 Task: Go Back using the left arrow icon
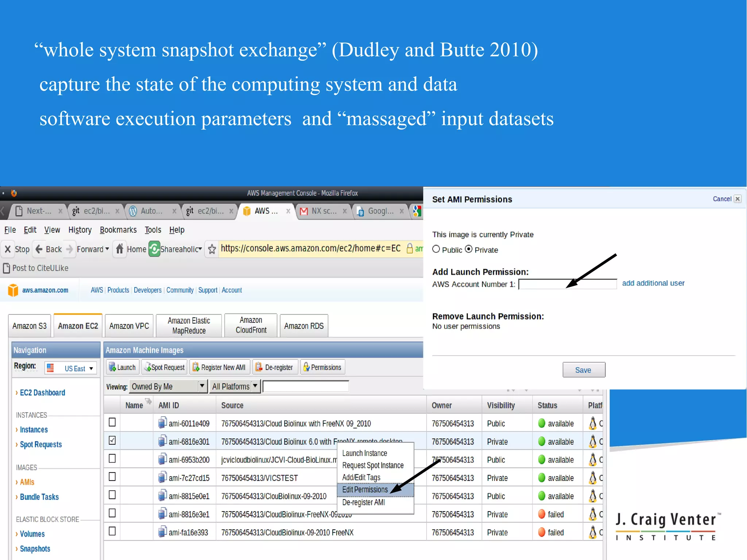click(x=39, y=249)
